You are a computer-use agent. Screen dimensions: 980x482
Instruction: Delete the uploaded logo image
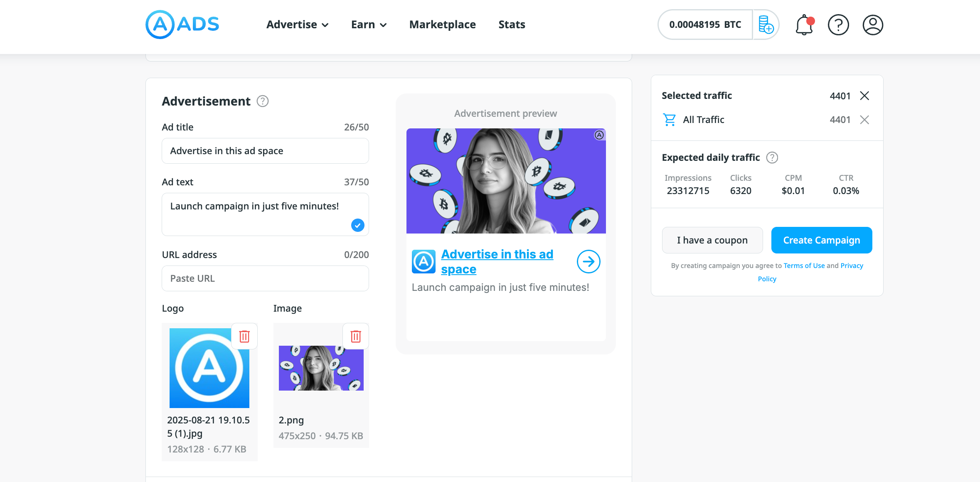click(x=244, y=336)
